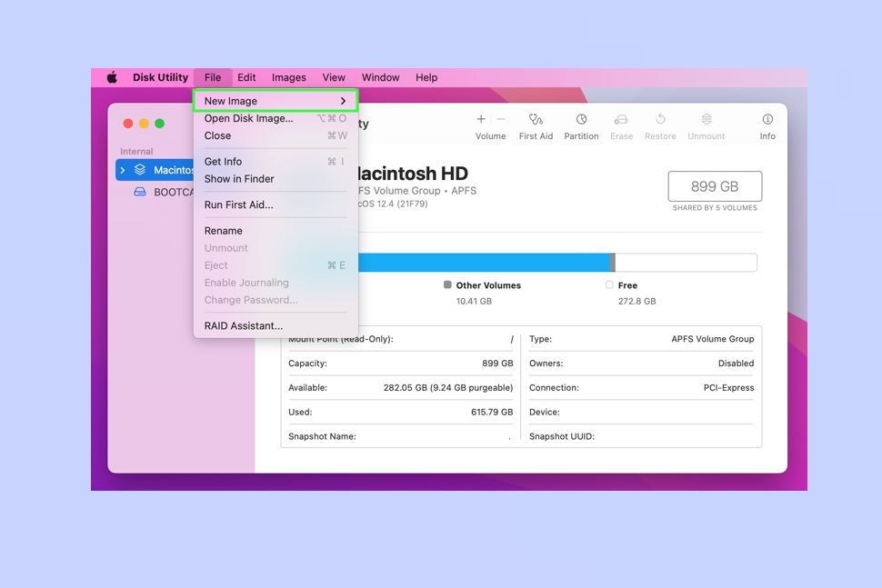The width and height of the screenshot is (882, 588).
Task: Open volume details with the Info icon
Action: pos(767,121)
